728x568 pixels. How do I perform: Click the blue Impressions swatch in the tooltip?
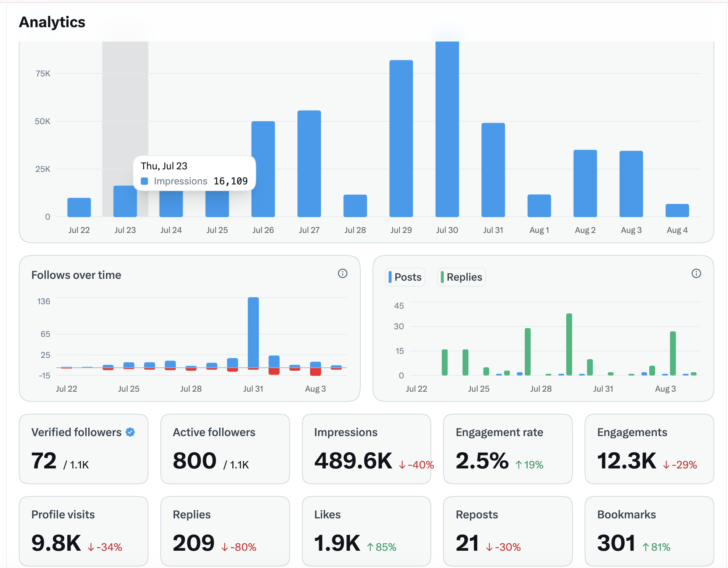(x=144, y=181)
